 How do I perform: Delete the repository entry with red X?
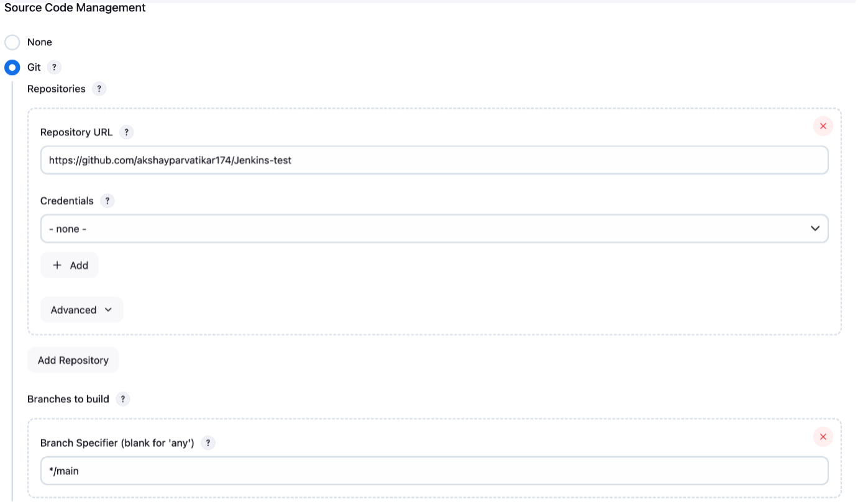pos(823,126)
